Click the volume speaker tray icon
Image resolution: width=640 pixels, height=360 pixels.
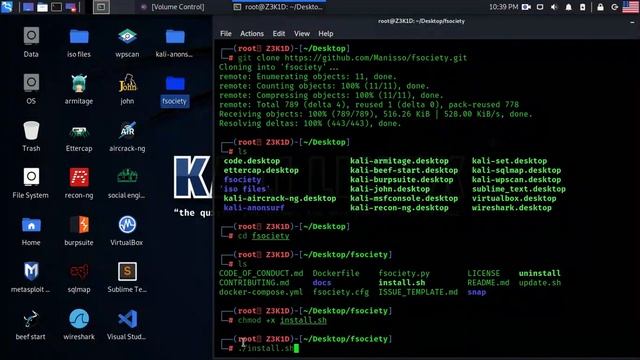pyautogui.click(x=554, y=7)
